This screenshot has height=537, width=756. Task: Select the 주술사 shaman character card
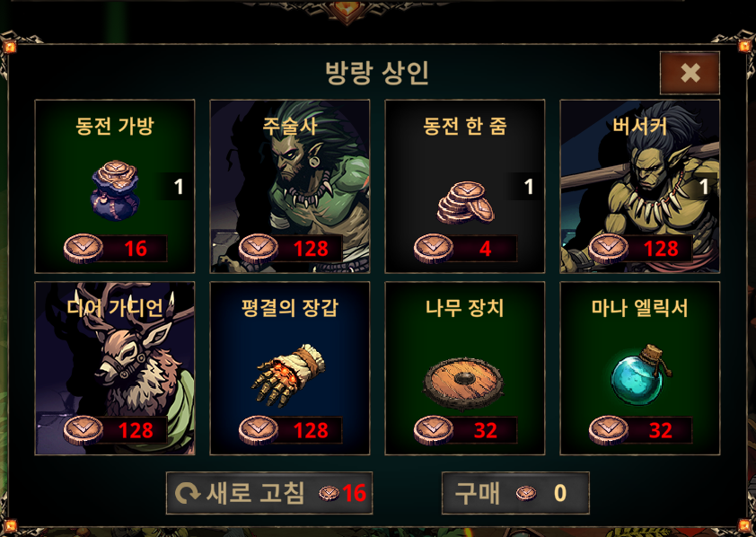[x=290, y=187]
